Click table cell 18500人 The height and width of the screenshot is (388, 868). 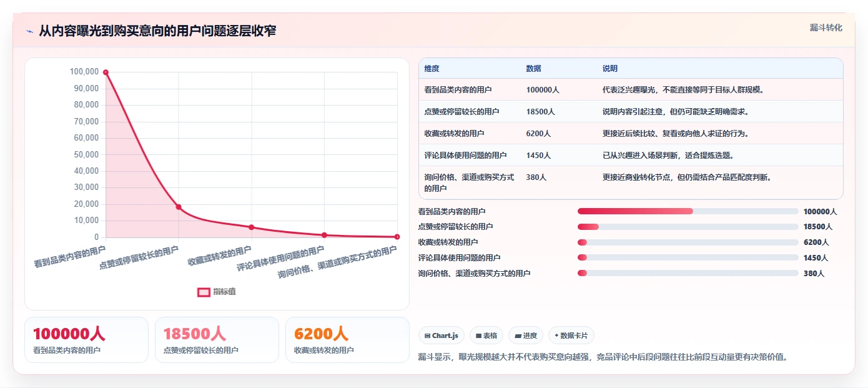coord(541,112)
